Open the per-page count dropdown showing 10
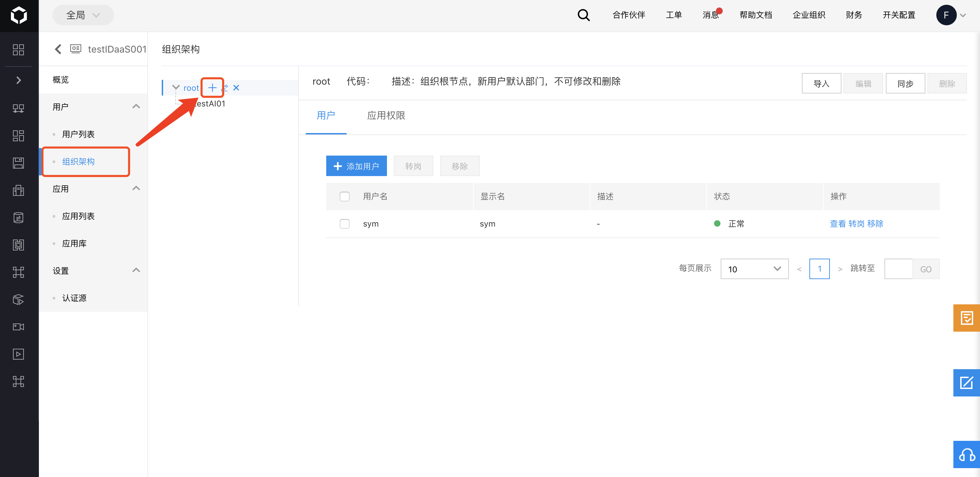 click(754, 269)
